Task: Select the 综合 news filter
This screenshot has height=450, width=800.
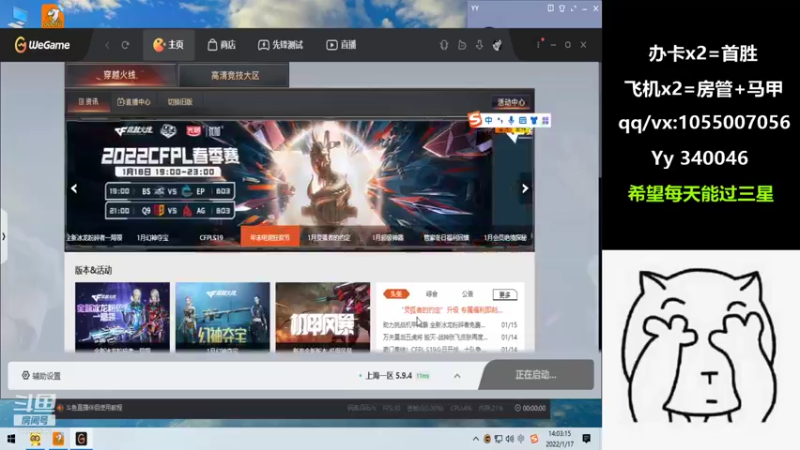Action: tap(432, 294)
